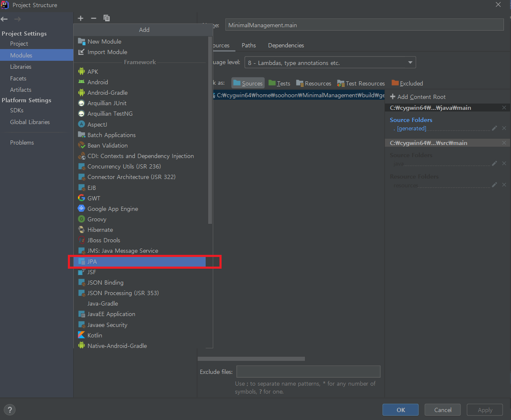
Task: Open help with question mark button
Action: pos(9,410)
